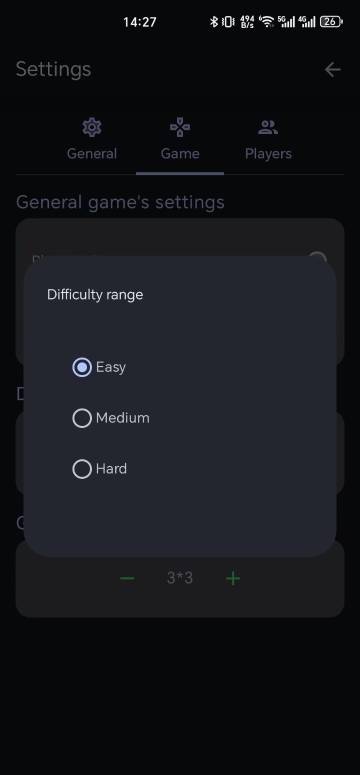
Task: Tap the Players people icon
Action: pyautogui.click(x=268, y=128)
